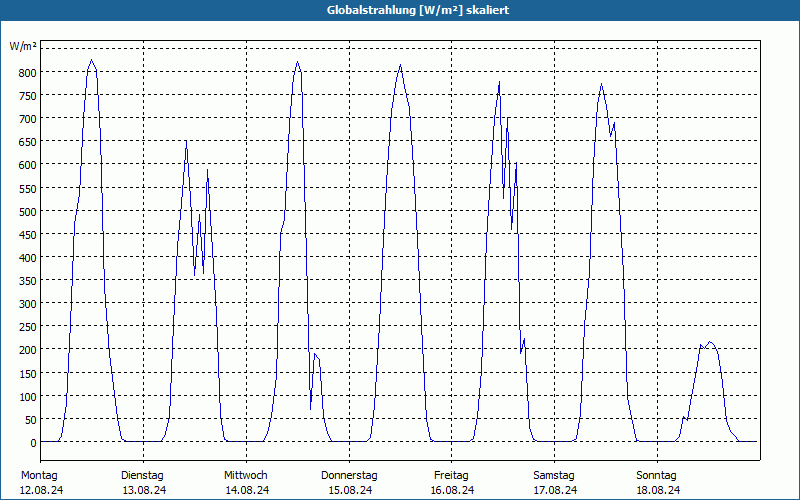Click the 250 y-axis value

(x=28, y=328)
